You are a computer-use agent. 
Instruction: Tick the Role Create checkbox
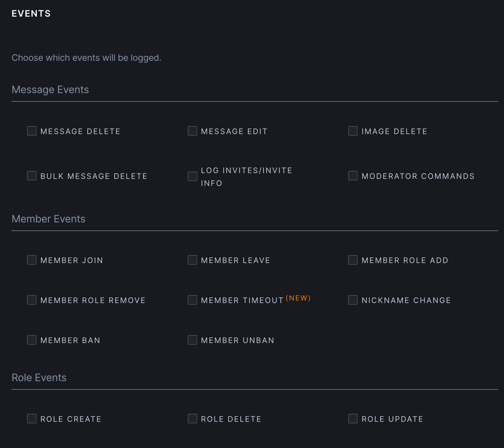(32, 419)
